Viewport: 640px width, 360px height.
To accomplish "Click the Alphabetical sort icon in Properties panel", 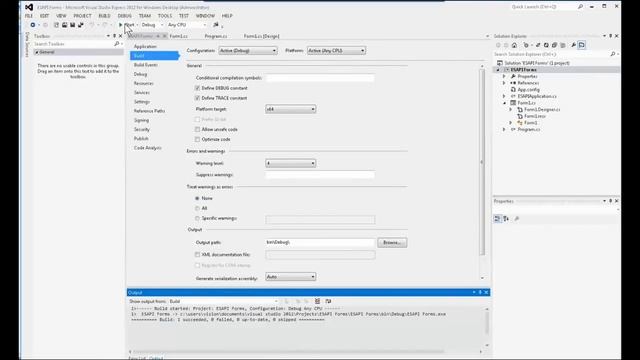I will click(506, 219).
